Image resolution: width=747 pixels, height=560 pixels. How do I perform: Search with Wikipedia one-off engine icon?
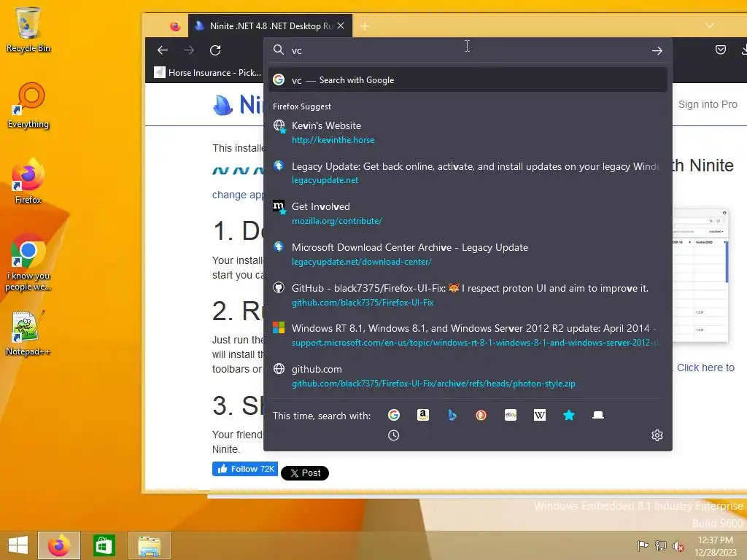pos(539,415)
